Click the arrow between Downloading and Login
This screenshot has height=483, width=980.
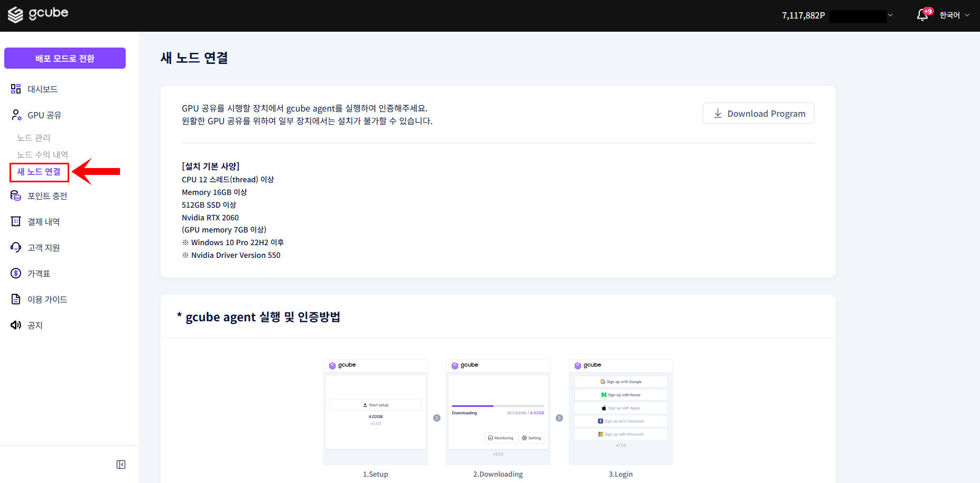(x=559, y=418)
